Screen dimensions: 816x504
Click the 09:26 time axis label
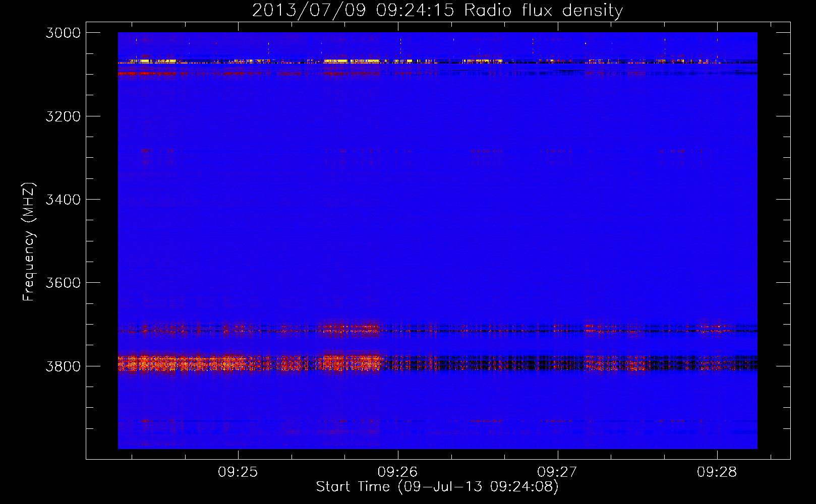pos(398,472)
